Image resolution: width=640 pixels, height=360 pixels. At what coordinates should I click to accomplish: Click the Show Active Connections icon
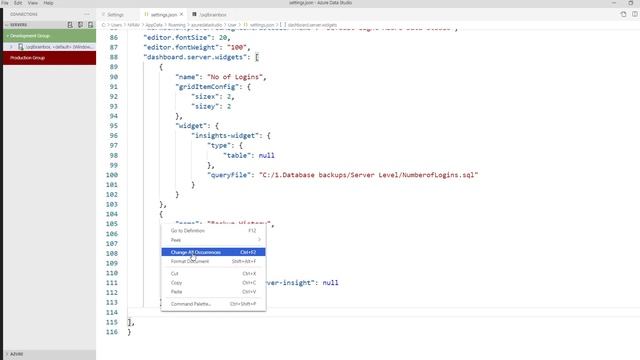pos(90,25)
